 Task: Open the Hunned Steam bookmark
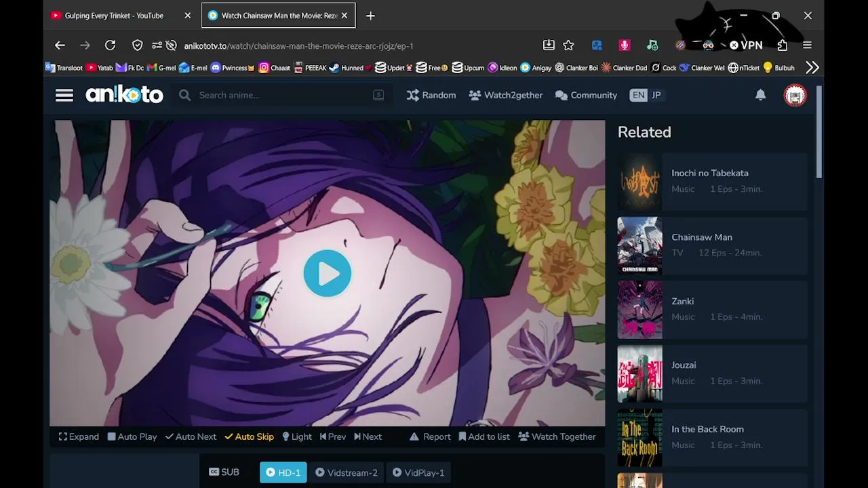tap(351, 68)
